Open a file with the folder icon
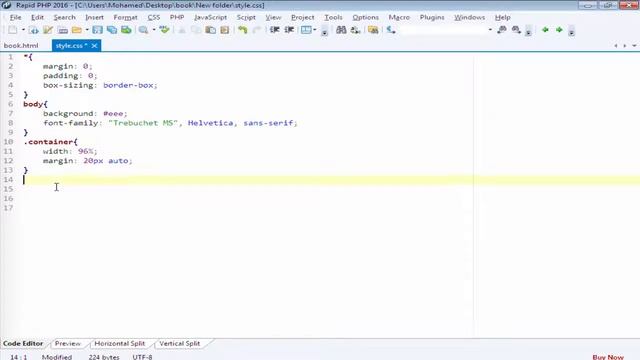 click(76, 30)
